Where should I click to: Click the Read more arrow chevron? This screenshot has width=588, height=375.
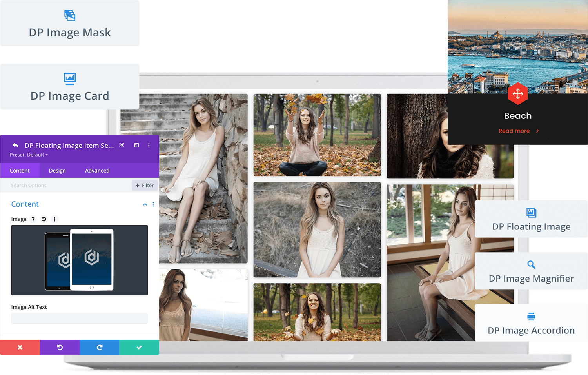pos(537,131)
